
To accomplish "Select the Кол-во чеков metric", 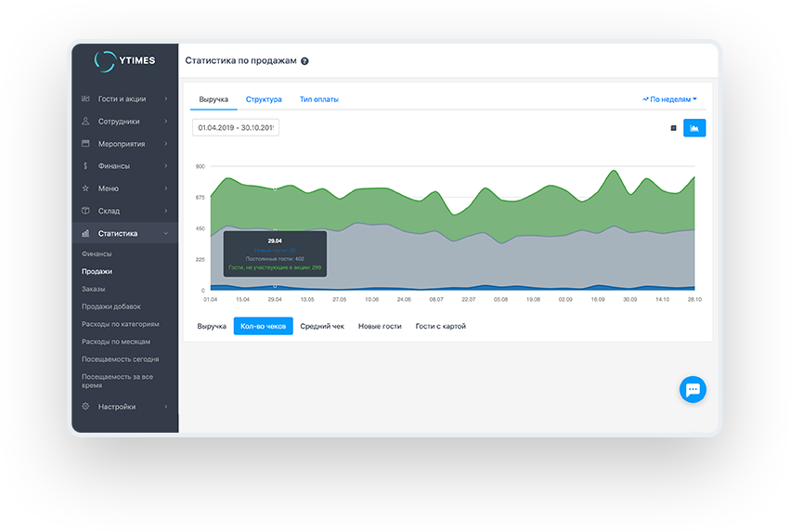I will click(x=263, y=327).
